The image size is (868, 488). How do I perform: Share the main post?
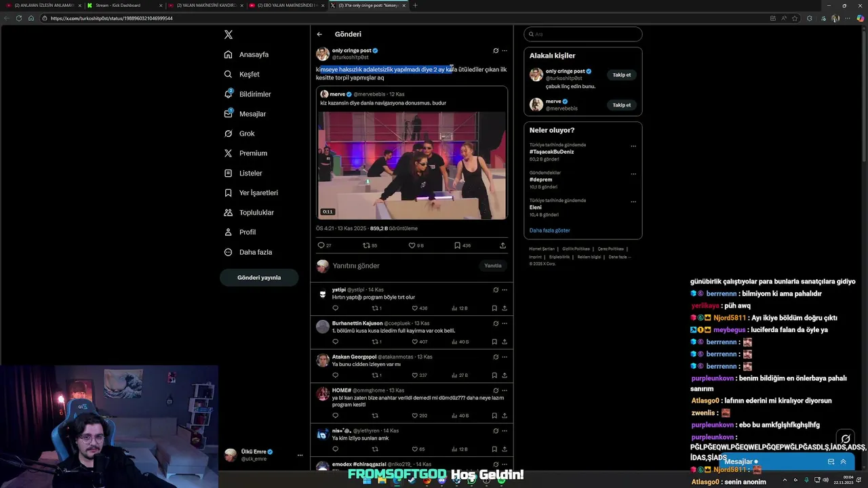pos(502,245)
